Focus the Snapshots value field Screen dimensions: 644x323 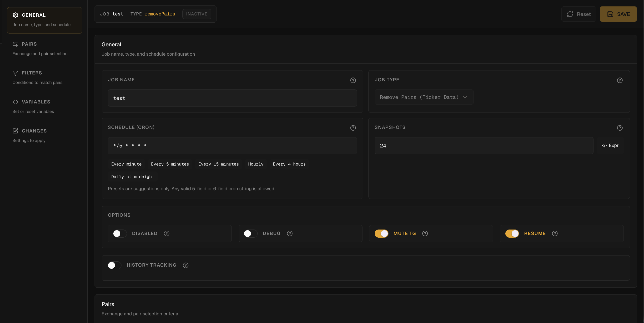point(484,146)
